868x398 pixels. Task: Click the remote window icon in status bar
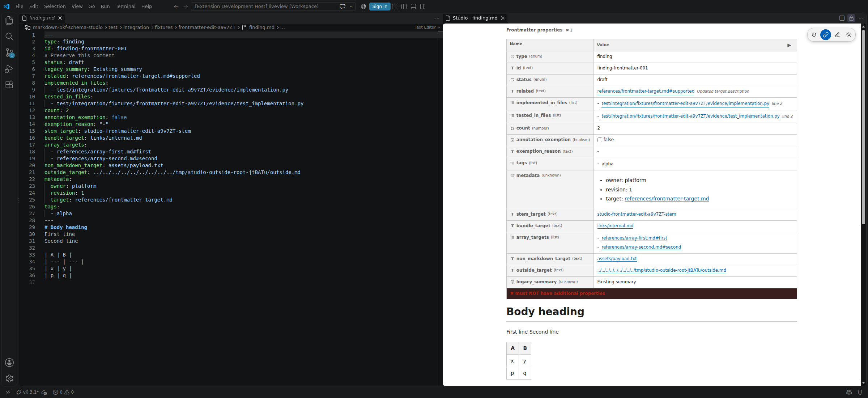8,392
